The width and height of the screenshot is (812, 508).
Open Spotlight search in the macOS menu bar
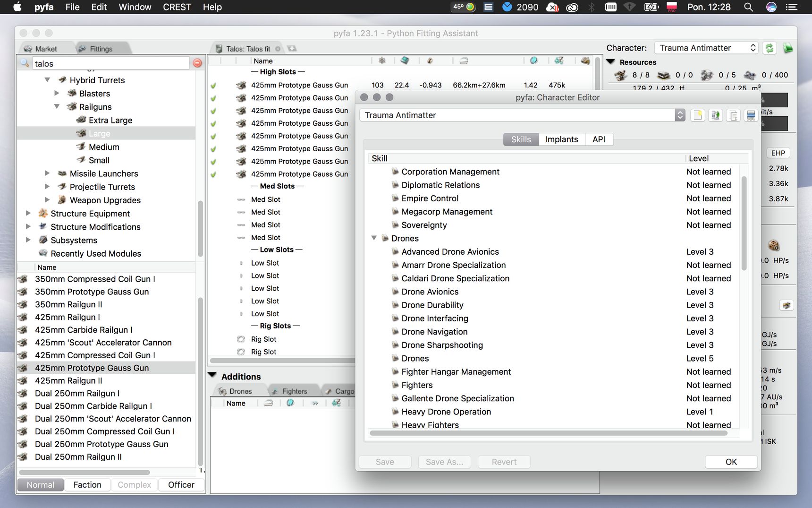[x=748, y=7]
